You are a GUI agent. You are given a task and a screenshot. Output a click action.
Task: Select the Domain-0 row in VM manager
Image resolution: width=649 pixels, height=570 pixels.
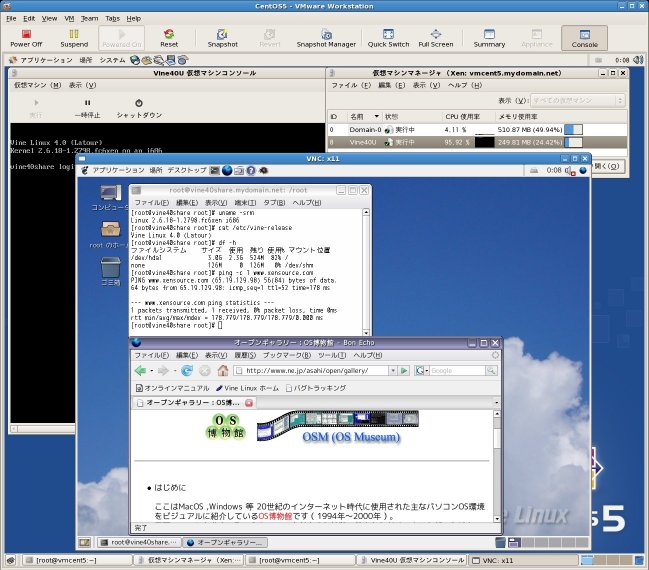(x=478, y=130)
